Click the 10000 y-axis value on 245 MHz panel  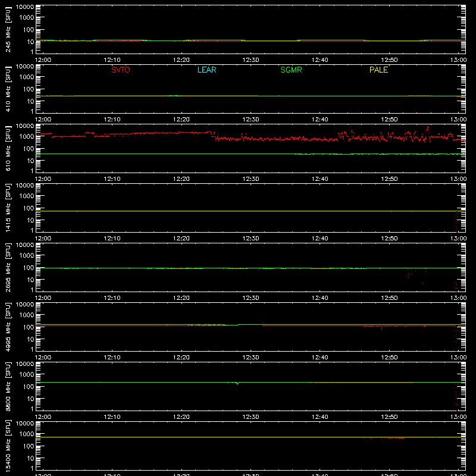tap(25, 7)
